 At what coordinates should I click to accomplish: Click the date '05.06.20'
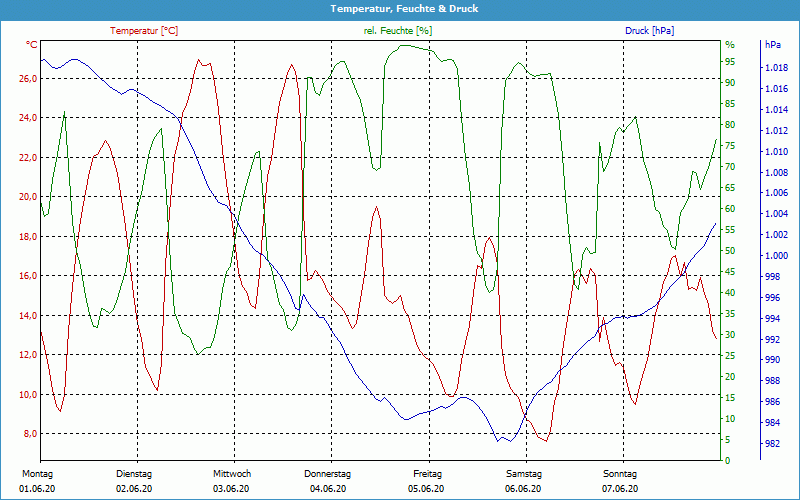(426, 489)
